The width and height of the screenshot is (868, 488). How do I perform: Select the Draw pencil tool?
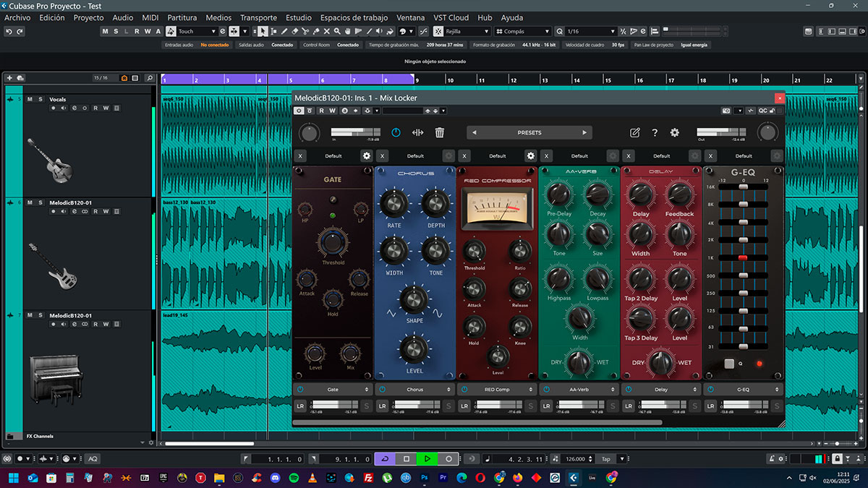(x=284, y=31)
